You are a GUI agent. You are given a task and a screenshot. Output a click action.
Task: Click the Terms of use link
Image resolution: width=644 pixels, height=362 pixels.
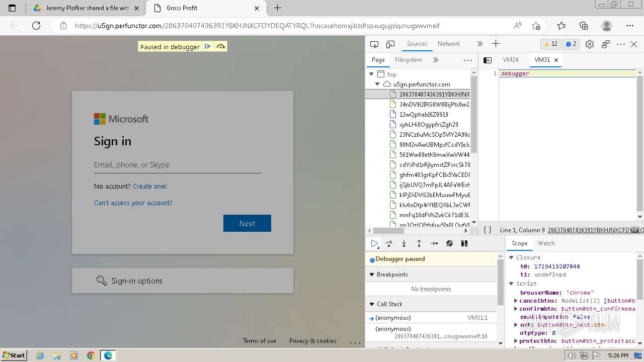[259, 340]
